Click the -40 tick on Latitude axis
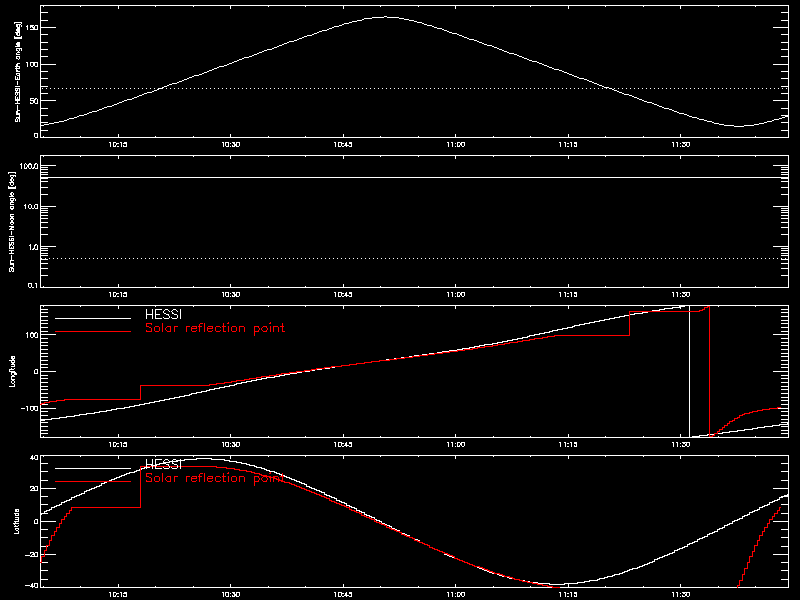800x600 pixels. (x=32, y=585)
